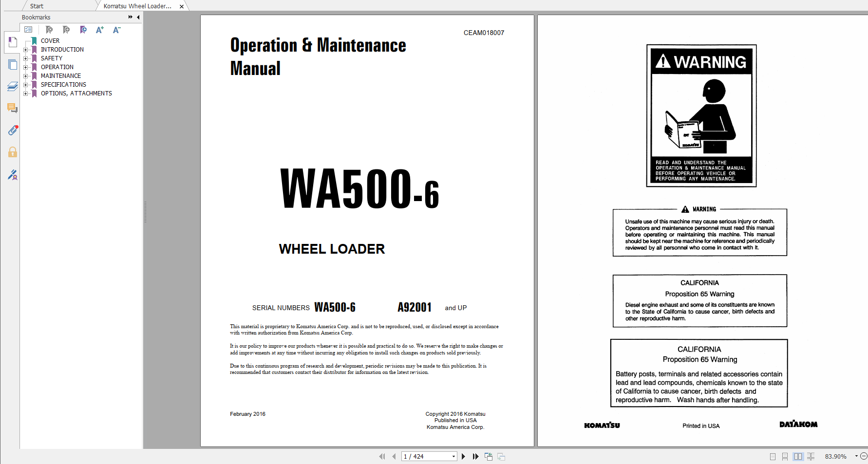Screen dimensions: 868x464
Task: Switch to single page view mode
Action: point(773,457)
